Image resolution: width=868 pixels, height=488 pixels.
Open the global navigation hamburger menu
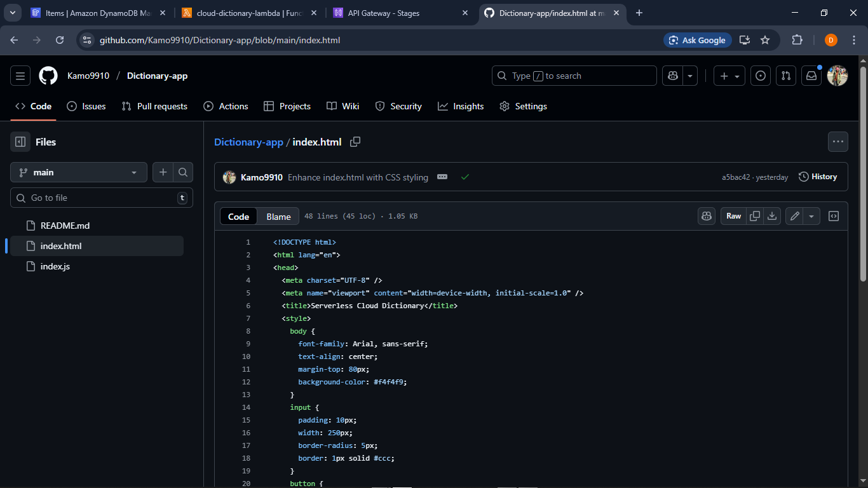(20, 75)
